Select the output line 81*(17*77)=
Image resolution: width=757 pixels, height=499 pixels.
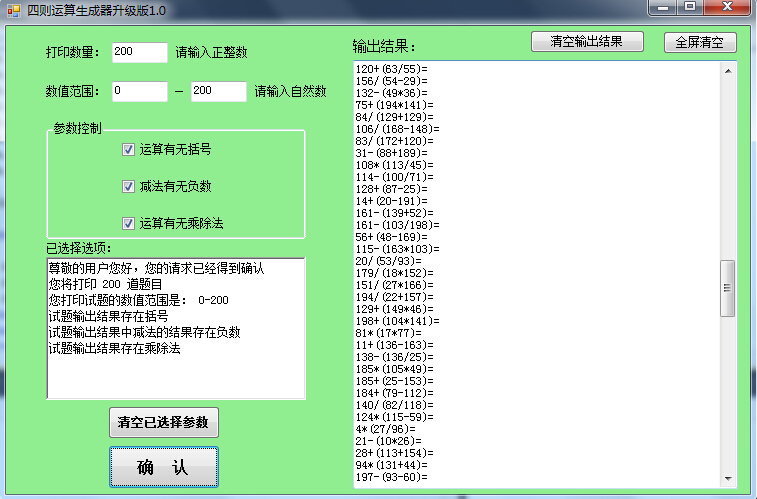389,333
